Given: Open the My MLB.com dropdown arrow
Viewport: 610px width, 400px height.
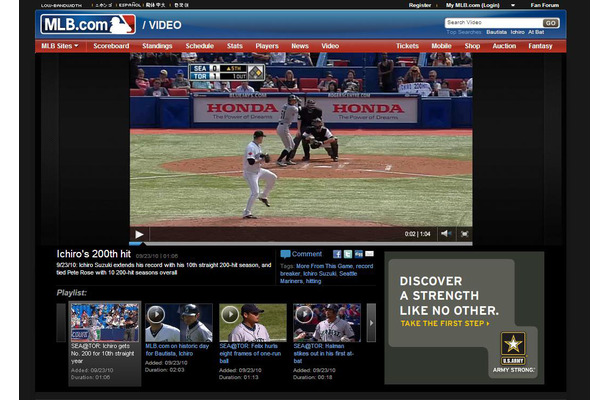Looking at the screenshot, I should click(513, 5).
